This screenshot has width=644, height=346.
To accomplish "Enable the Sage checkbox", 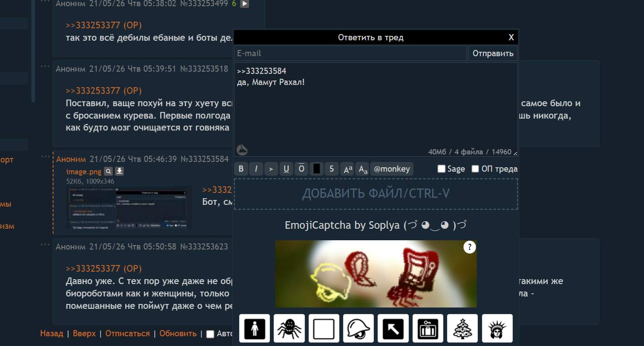I will pos(441,169).
